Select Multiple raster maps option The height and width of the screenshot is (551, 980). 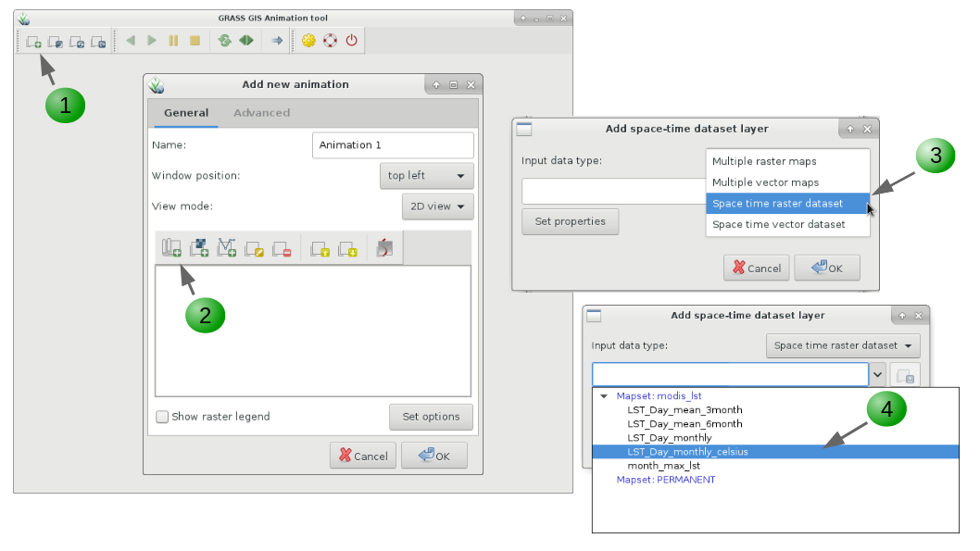787,161
